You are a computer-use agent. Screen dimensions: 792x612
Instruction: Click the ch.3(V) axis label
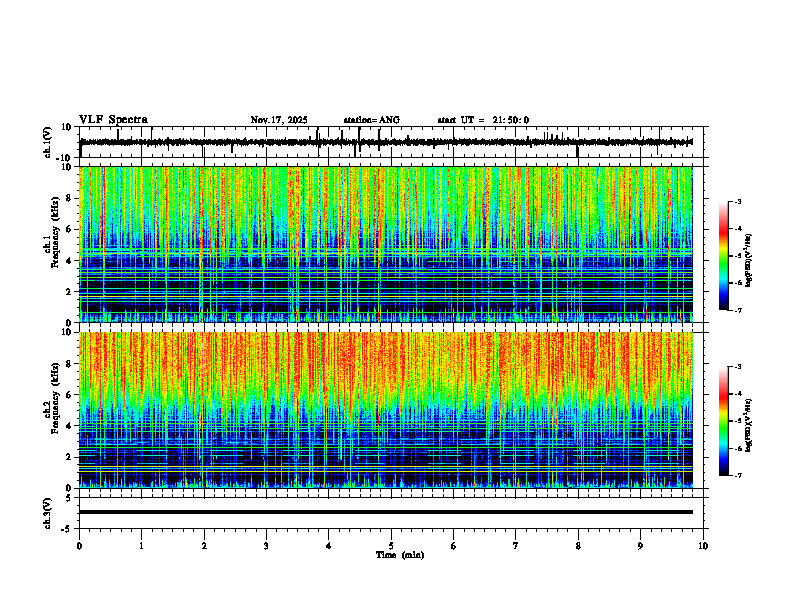click(x=48, y=514)
